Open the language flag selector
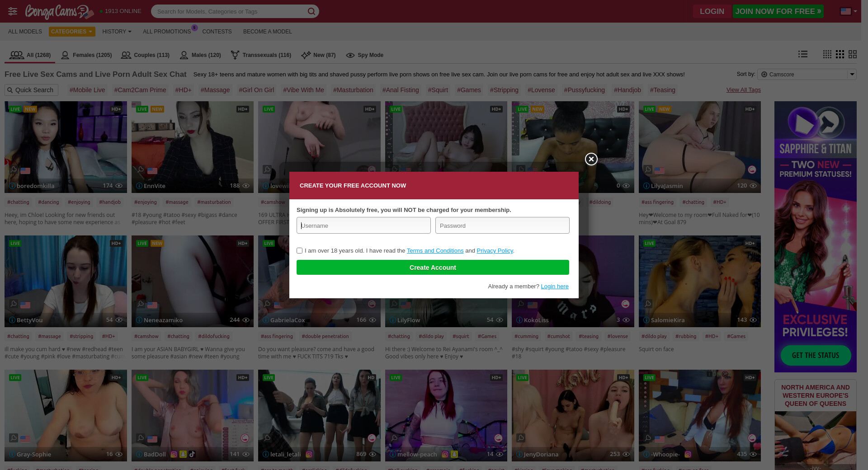Image resolution: width=868 pixels, height=470 pixels. 848,11
